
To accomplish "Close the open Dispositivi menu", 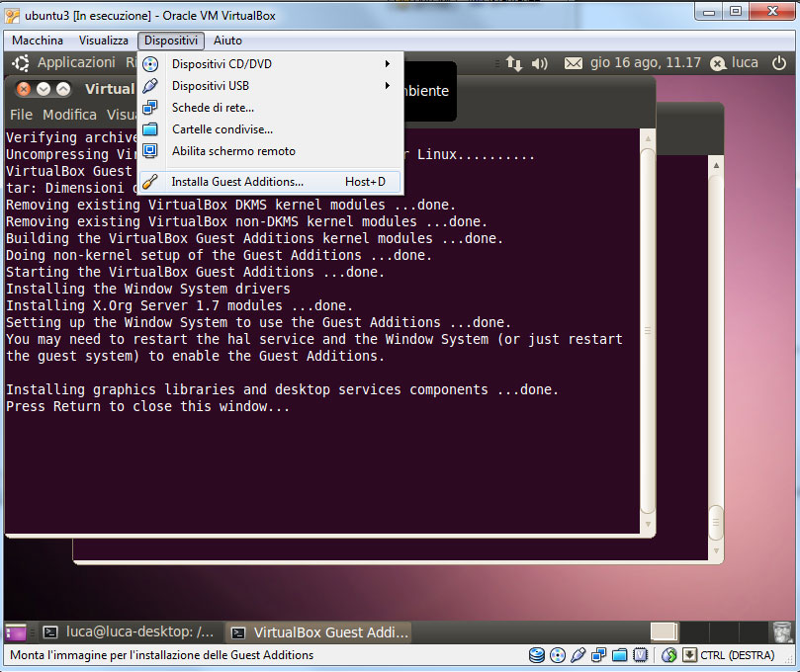I will point(171,41).
